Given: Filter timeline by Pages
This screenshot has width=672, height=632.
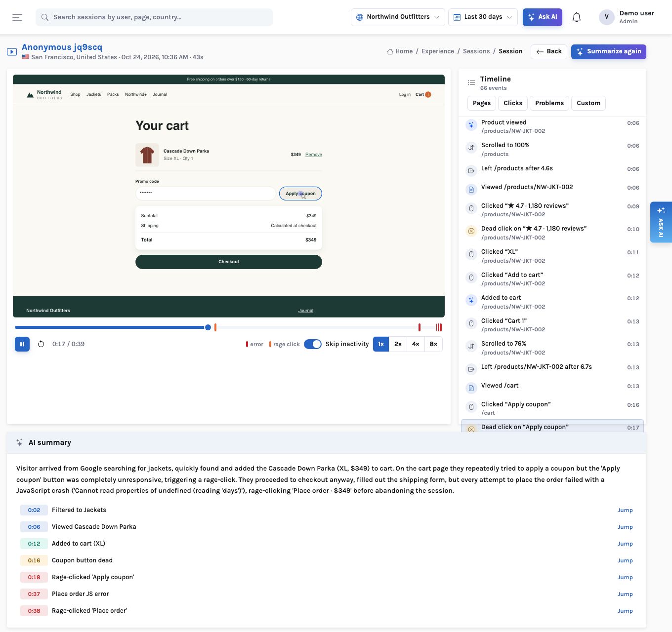Looking at the screenshot, I should click(x=482, y=103).
